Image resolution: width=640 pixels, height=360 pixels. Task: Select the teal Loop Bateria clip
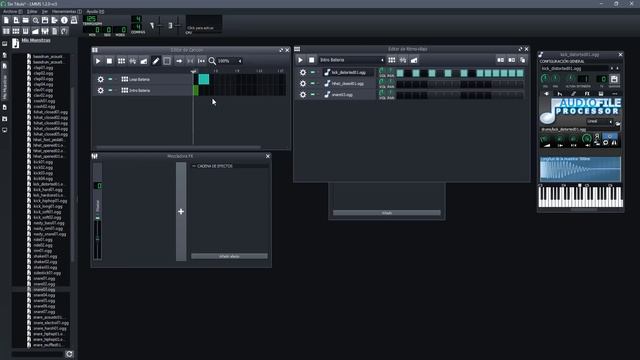204,79
